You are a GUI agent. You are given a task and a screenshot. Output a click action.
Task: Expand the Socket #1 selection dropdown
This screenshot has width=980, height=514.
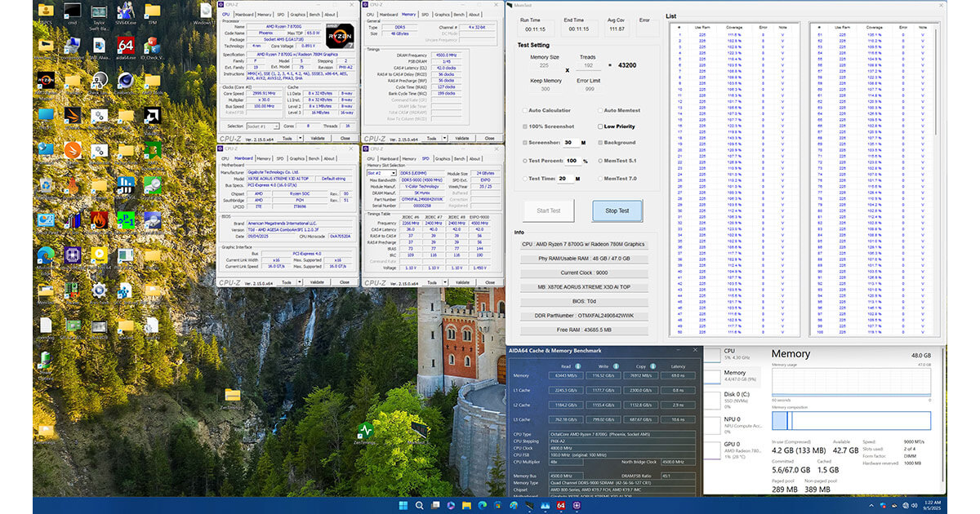(265, 126)
